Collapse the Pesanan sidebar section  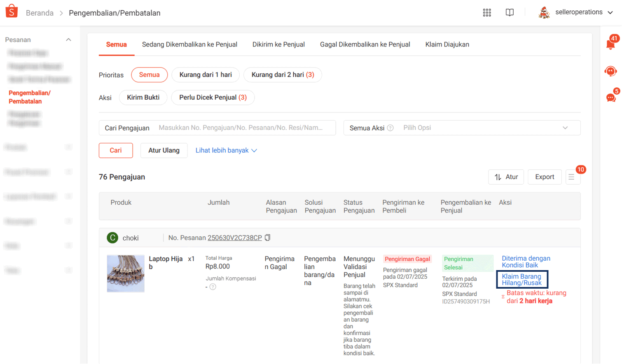[68, 40]
